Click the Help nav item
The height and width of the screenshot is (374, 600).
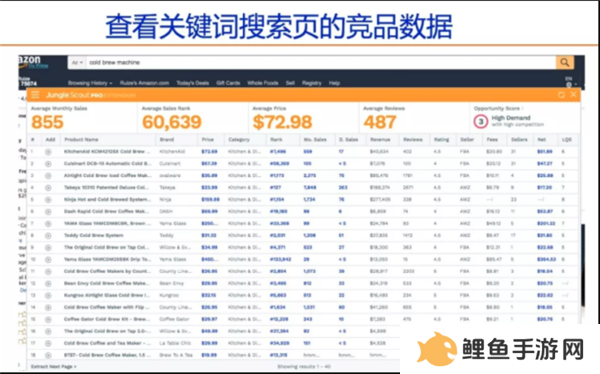click(x=334, y=83)
